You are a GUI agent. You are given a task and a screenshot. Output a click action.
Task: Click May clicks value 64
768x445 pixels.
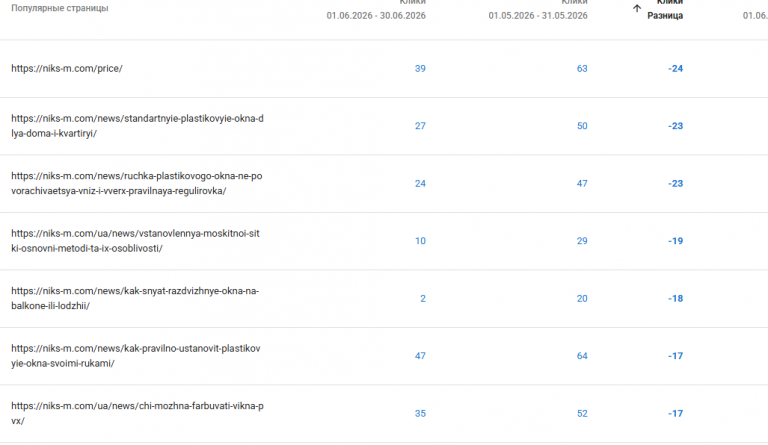click(582, 356)
